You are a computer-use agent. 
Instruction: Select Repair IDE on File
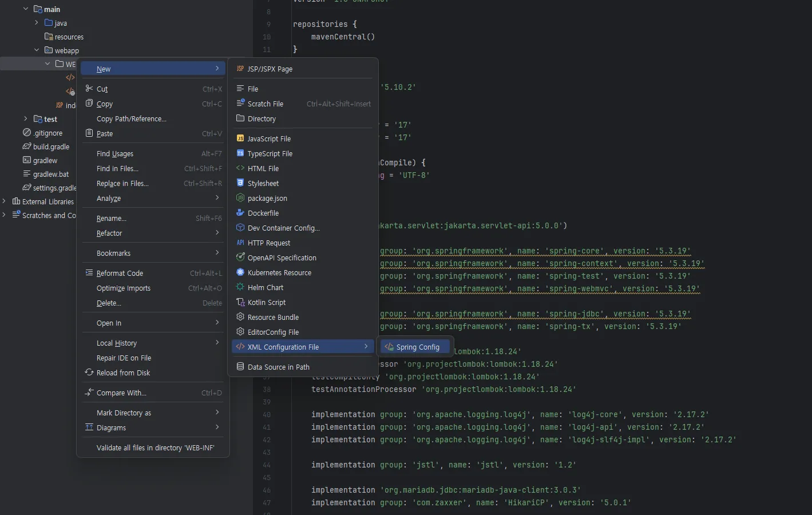(153, 358)
